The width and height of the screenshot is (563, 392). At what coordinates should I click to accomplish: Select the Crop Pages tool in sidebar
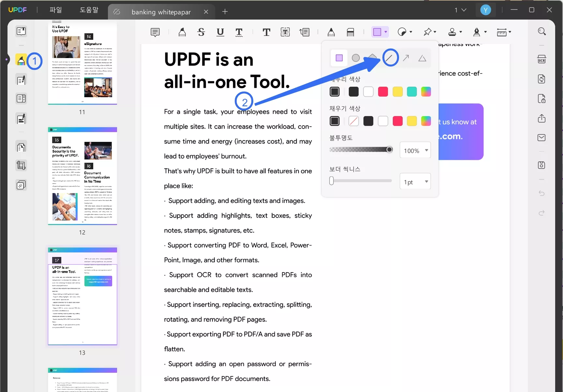pos(21,166)
